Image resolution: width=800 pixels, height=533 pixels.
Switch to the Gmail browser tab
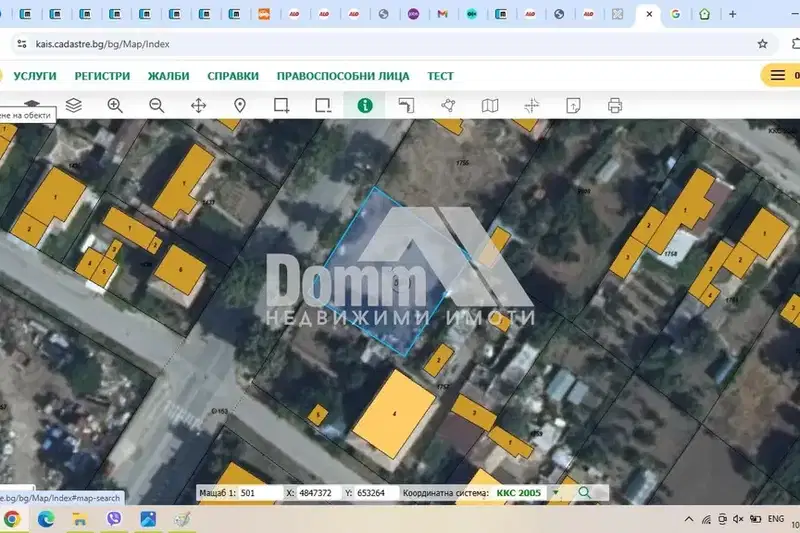[x=442, y=14]
